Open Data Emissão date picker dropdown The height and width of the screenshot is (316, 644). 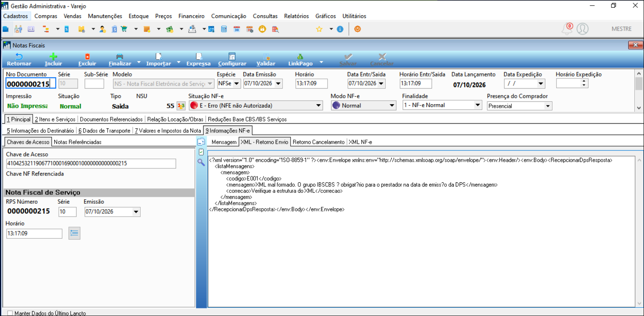click(278, 83)
